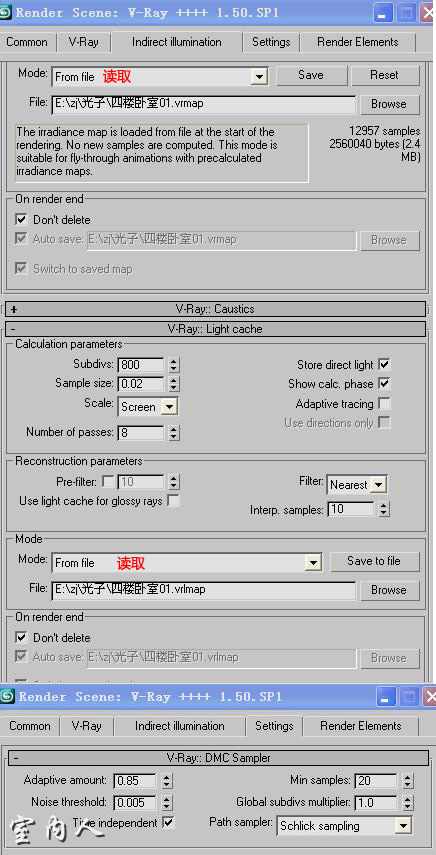Click the light cache File path field
Screen dimensions: 436x855
coord(203,589)
